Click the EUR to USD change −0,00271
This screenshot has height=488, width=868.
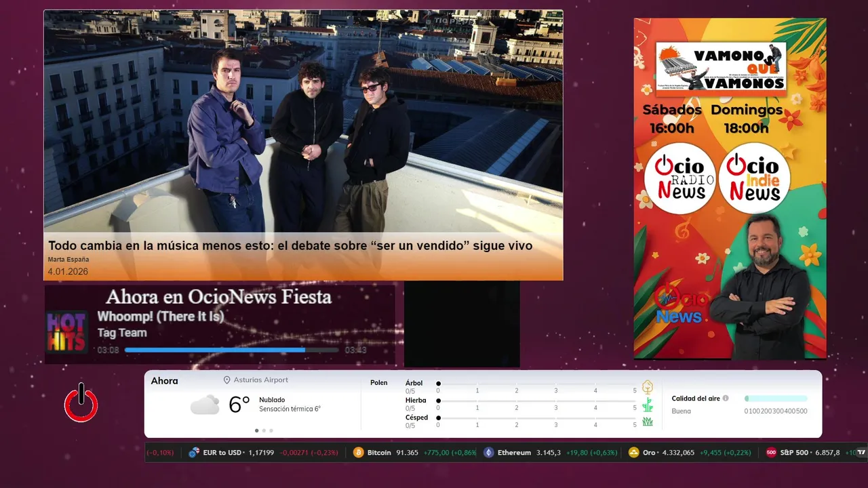click(294, 453)
